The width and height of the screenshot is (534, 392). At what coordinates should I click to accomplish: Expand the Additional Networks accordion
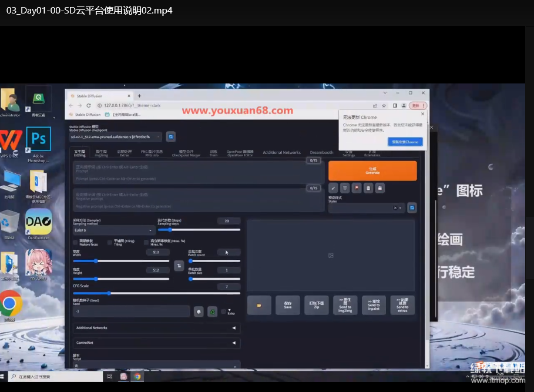coord(157,328)
